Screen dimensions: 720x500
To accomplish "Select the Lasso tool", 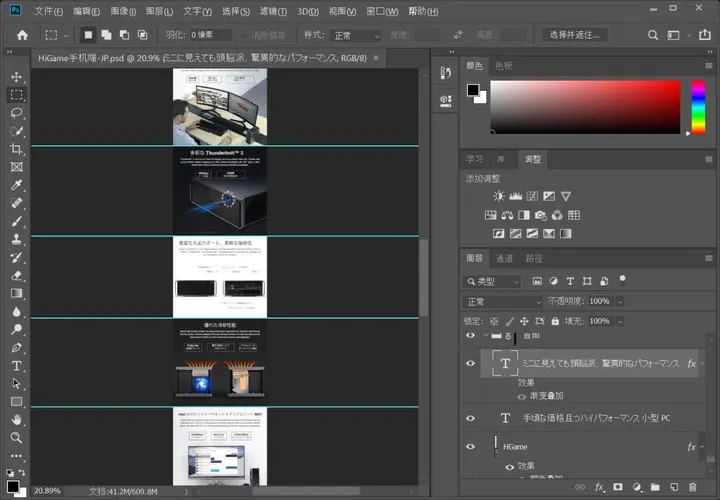I will point(16,113).
